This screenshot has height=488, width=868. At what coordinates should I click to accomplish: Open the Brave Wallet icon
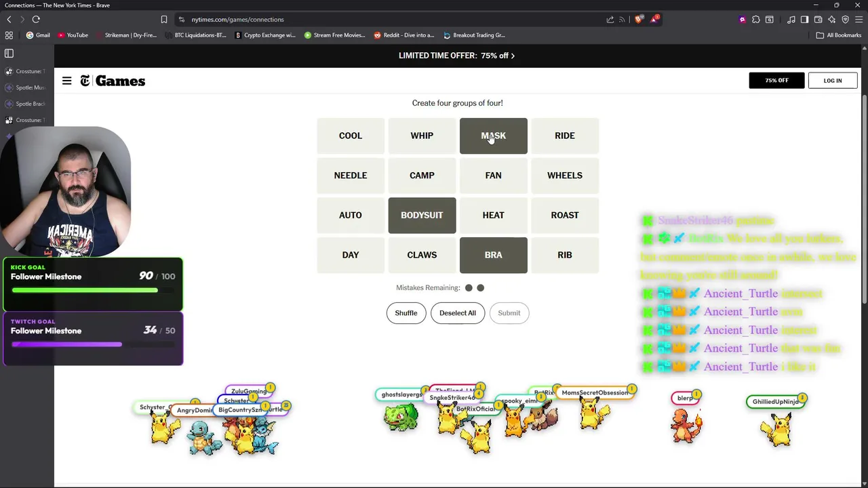(818, 20)
